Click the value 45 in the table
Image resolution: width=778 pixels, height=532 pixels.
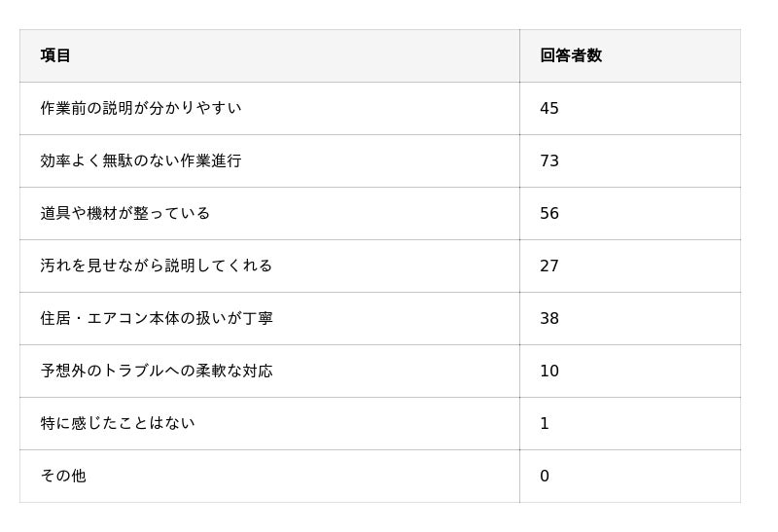click(549, 108)
